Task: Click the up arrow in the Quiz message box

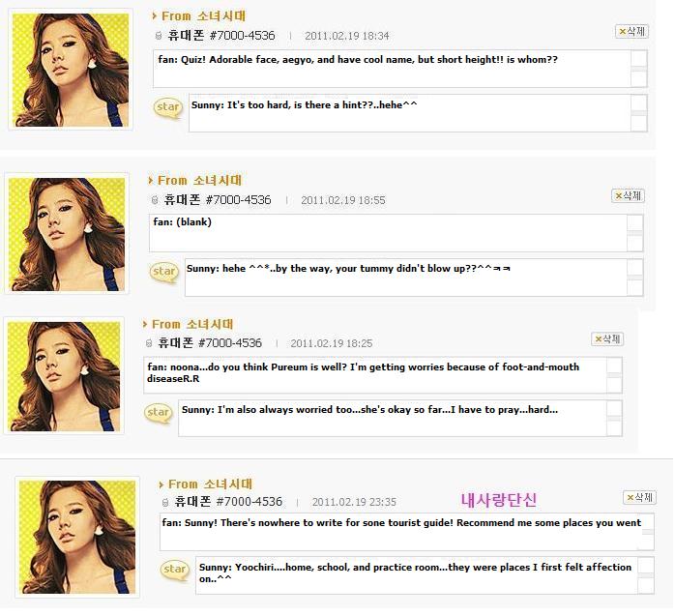Action: pos(639,59)
